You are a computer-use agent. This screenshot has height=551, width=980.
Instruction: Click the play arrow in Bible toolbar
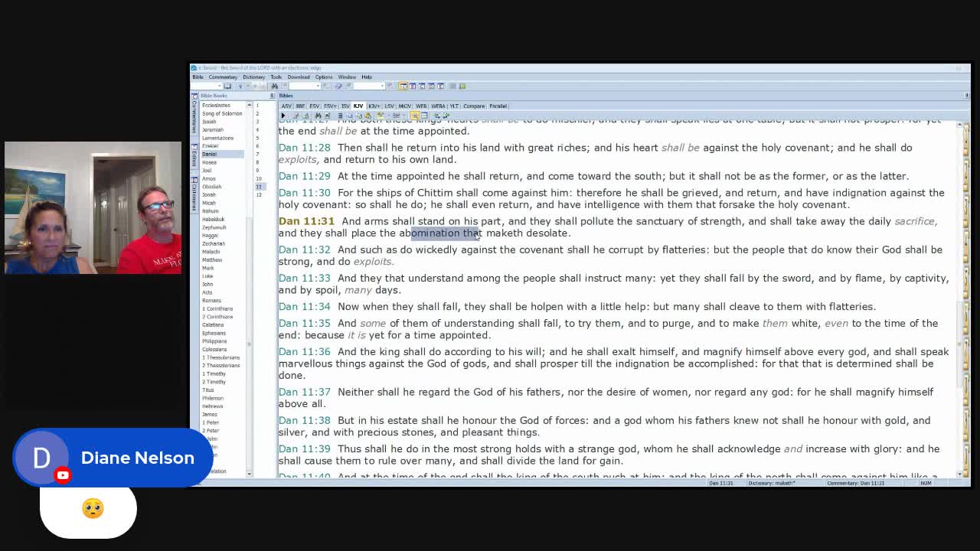(283, 116)
